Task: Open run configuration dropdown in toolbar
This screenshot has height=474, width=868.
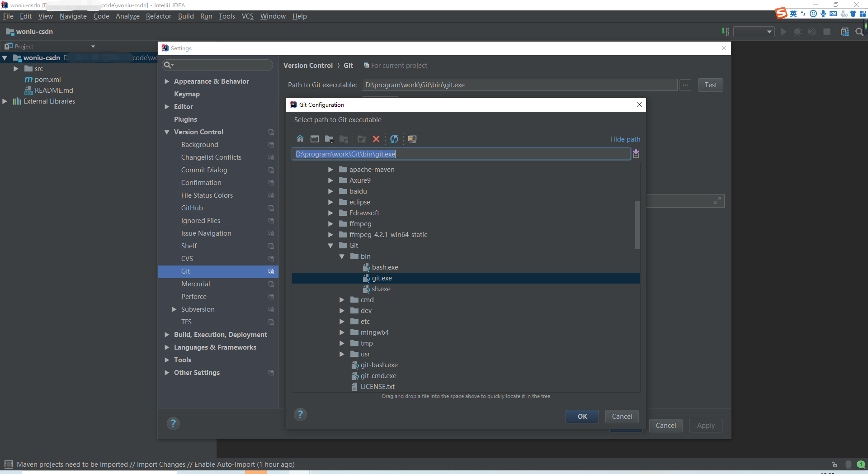Action: [754, 32]
